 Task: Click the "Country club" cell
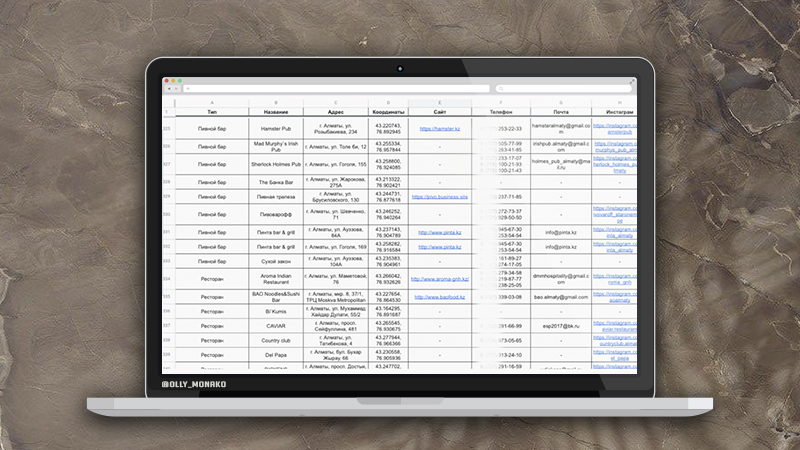pos(276,340)
